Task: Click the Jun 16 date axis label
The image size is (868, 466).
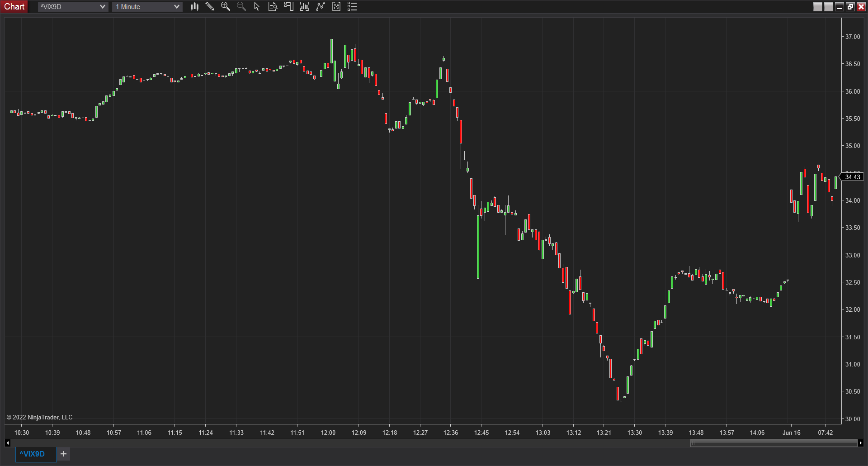Action: (x=791, y=433)
